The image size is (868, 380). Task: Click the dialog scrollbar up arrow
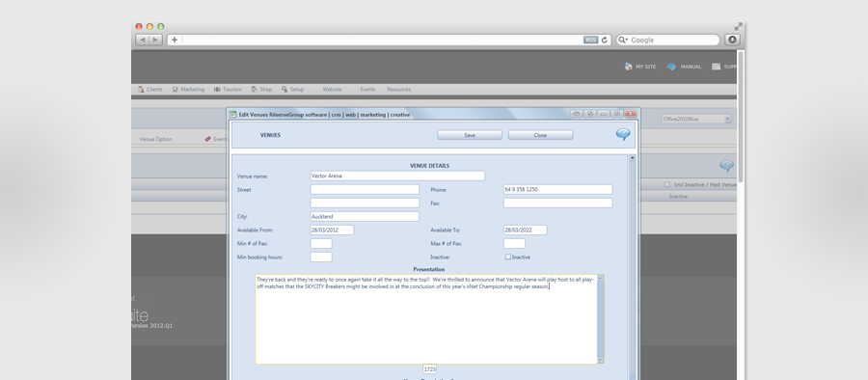(632, 158)
